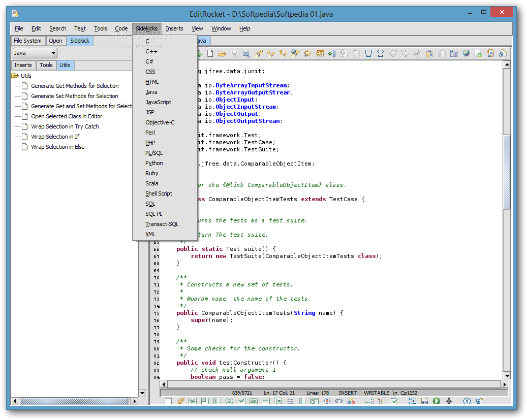Viewport: 527px width, 420px height.
Task: Click the Cp1252 encoding status text
Action: point(409,393)
